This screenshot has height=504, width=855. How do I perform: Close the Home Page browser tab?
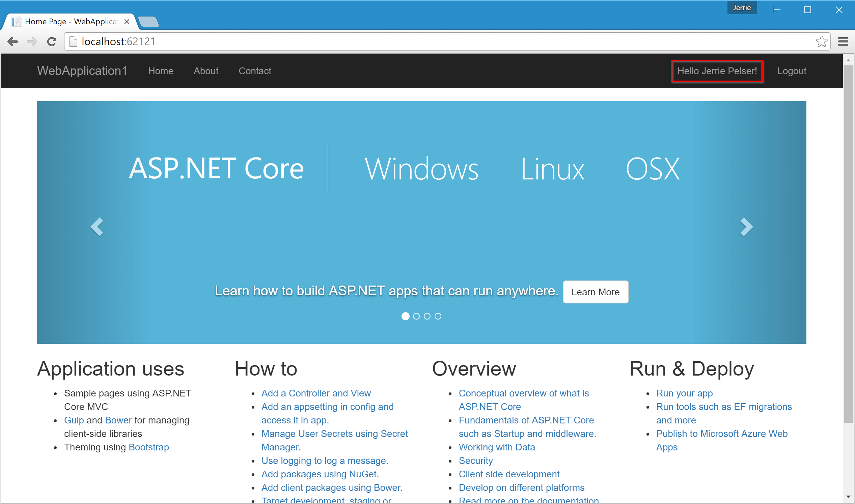[x=127, y=22]
